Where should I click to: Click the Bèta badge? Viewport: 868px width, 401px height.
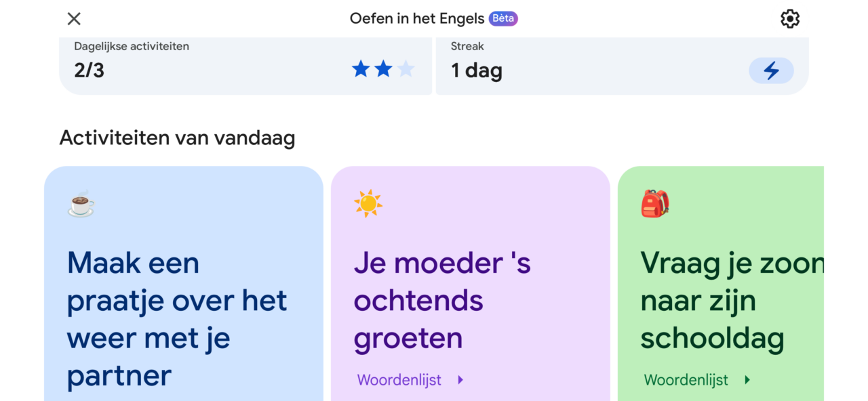[503, 19]
